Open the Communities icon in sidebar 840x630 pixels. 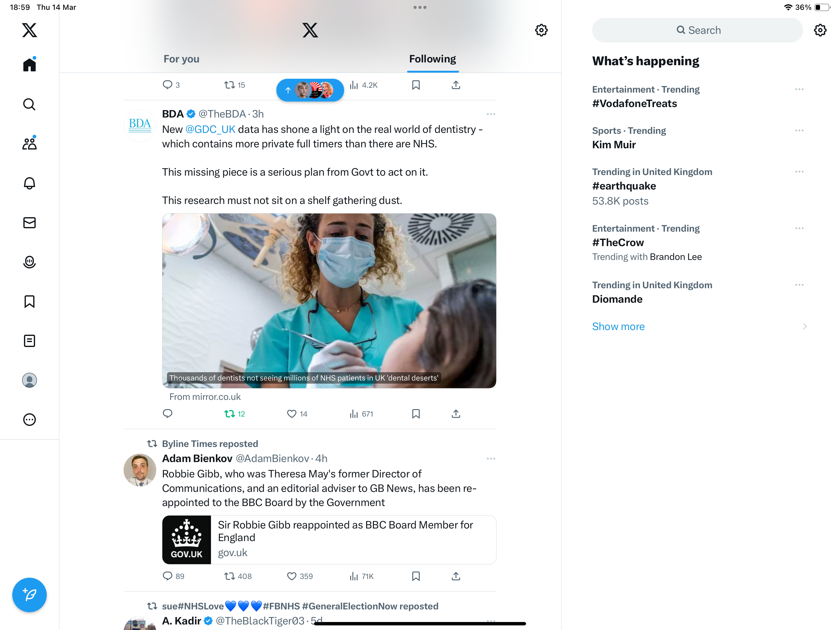(29, 143)
